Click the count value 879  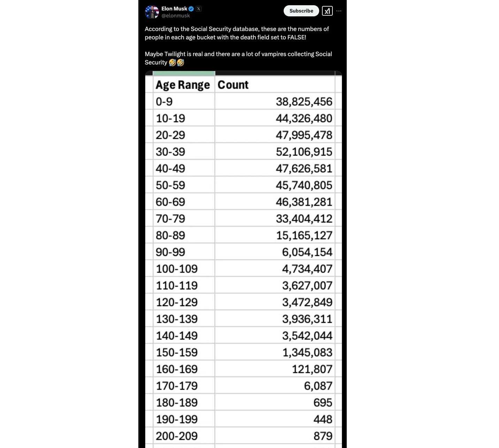click(323, 436)
